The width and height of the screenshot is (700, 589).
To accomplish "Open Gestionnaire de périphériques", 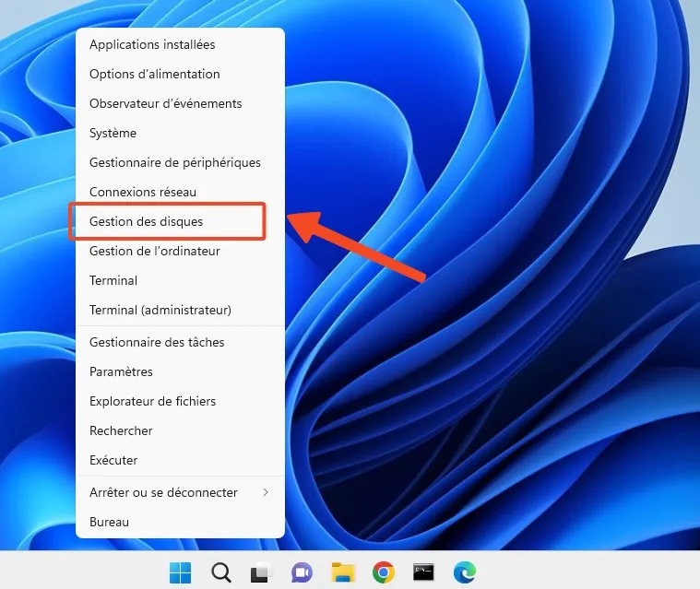I will point(181,162).
